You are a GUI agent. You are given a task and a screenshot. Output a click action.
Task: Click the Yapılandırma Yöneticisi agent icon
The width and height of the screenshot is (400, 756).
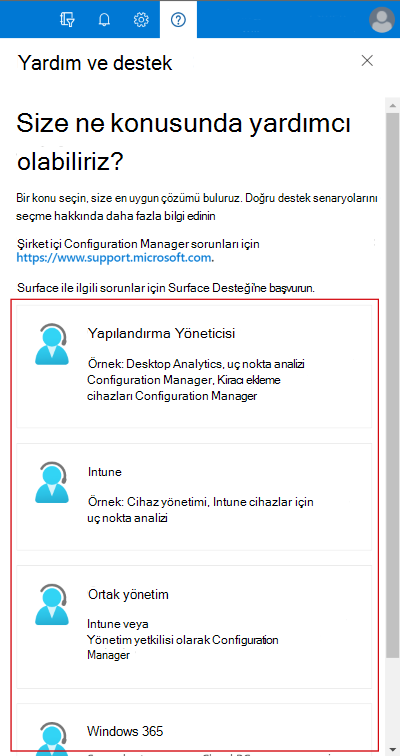click(x=52, y=343)
